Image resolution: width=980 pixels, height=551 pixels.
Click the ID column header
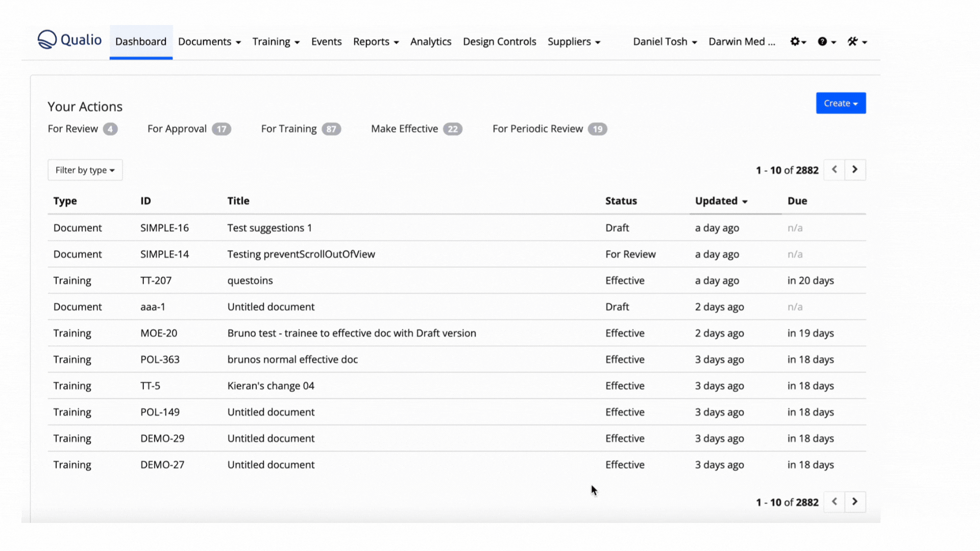coord(145,201)
